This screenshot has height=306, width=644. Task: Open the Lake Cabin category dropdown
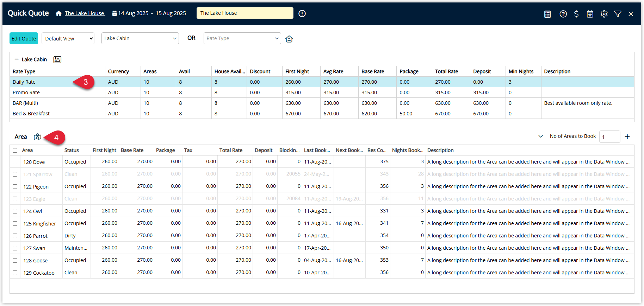tap(140, 38)
